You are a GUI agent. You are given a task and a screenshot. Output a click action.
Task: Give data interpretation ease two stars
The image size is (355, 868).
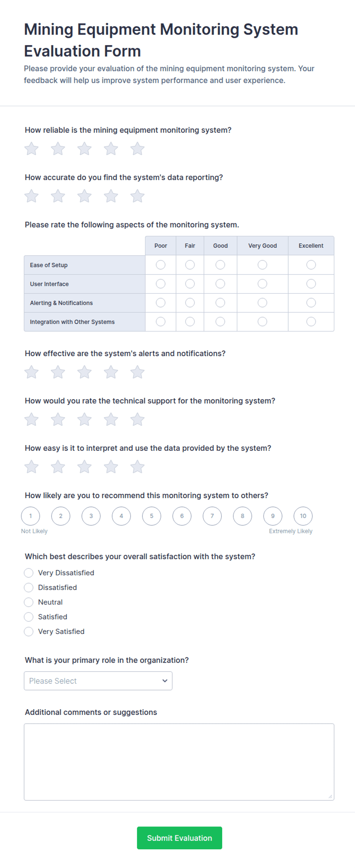[58, 467]
